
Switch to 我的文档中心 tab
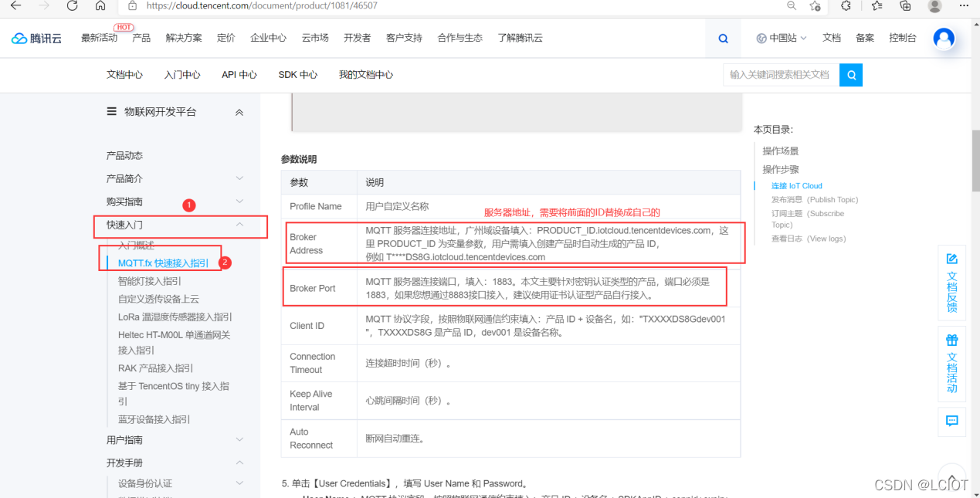(366, 75)
